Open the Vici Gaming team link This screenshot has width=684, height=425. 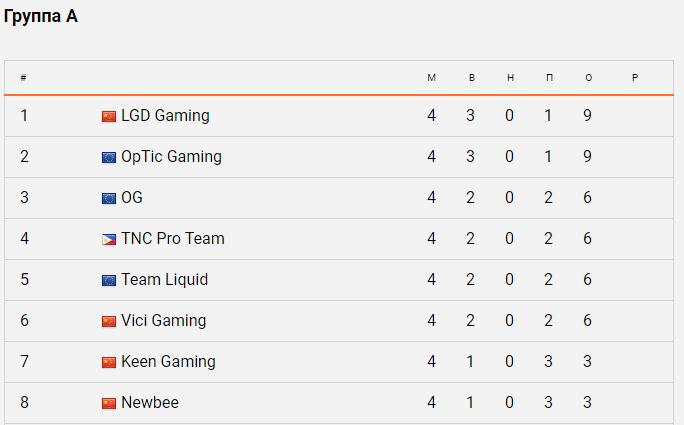(164, 321)
